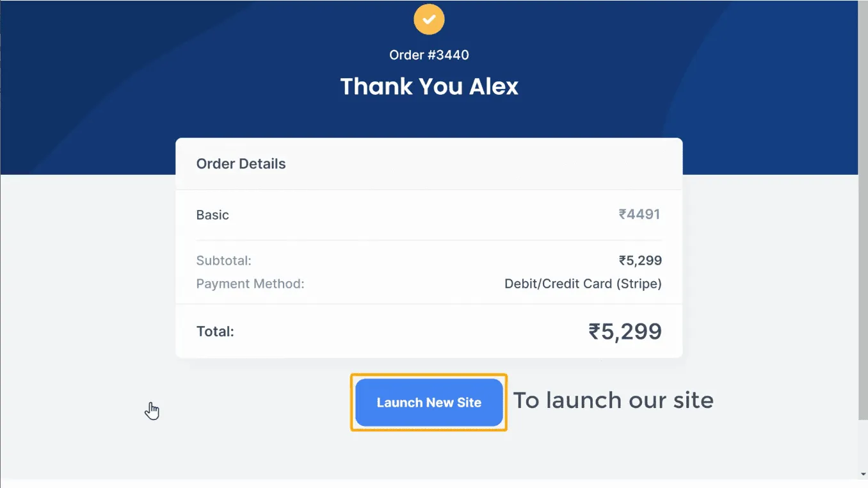This screenshot has width=868, height=488.
Task: Select the Basic plan name
Action: click(213, 215)
